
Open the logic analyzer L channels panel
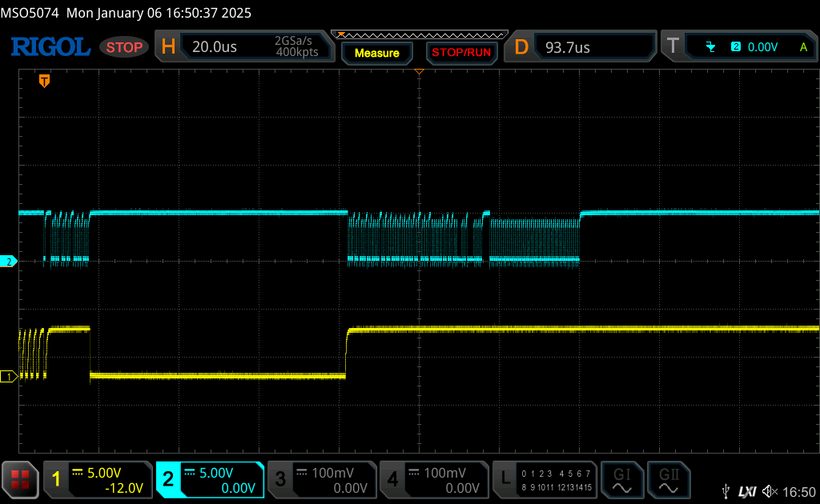pyautogui.click(x=545, y=479)
